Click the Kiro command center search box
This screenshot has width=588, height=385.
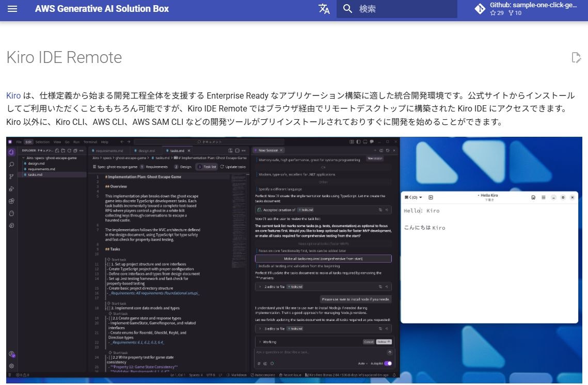click(209, 142)
